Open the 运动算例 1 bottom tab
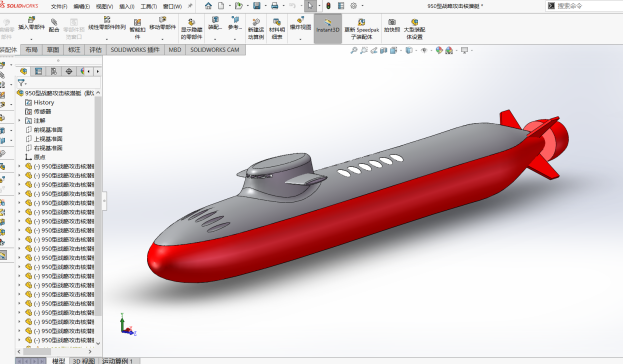This screenshot has height=364, width=623. pyautogui.click(x=118, y=361)
